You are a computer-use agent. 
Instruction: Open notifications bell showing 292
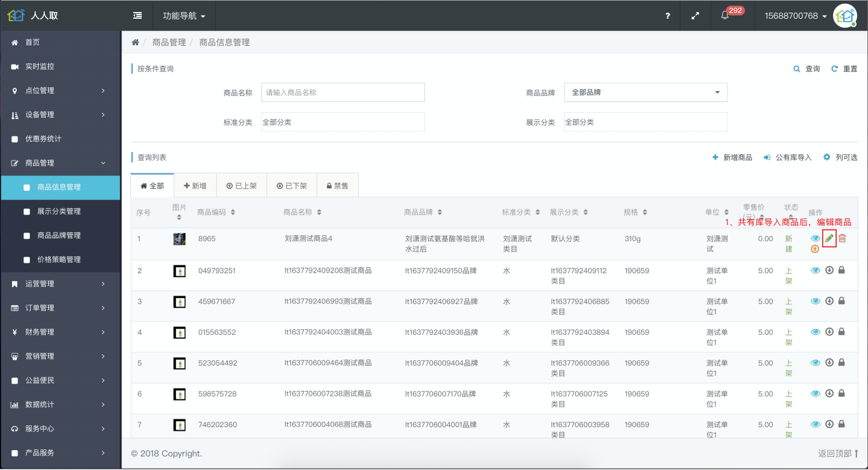[725, 16]
